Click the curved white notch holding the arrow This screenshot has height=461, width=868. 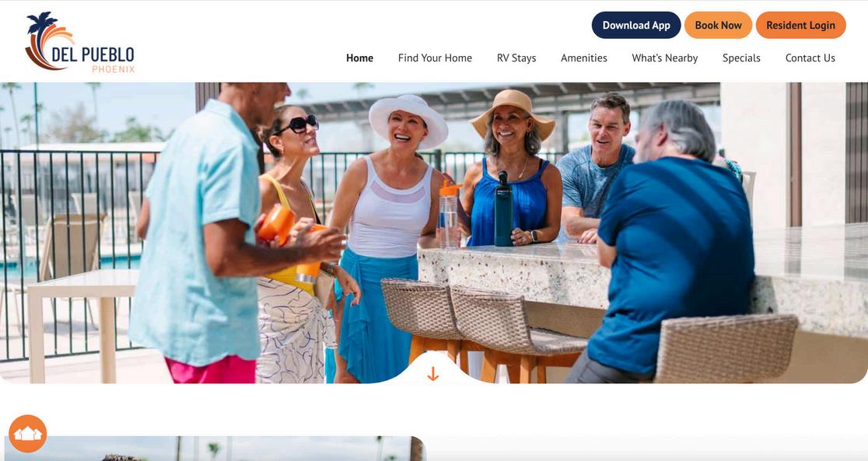pos(433,369)
